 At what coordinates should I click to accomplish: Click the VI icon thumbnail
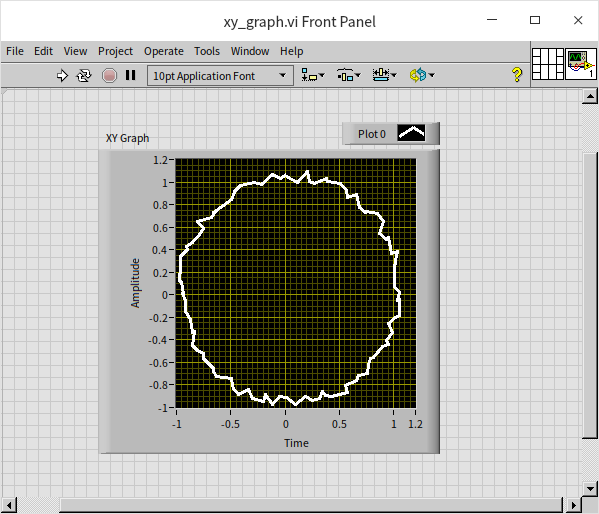tap(581, 64)
